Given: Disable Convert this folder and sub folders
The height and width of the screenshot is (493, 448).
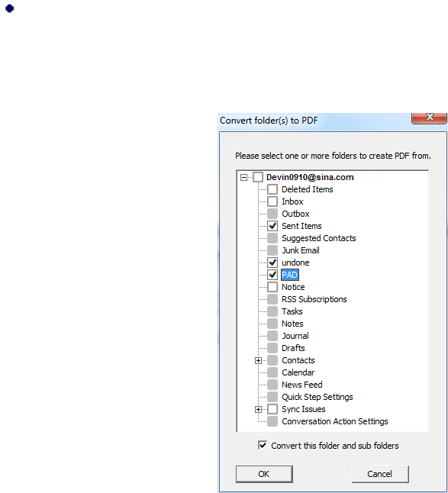Looking at the screenshot, I should point(263,445).
